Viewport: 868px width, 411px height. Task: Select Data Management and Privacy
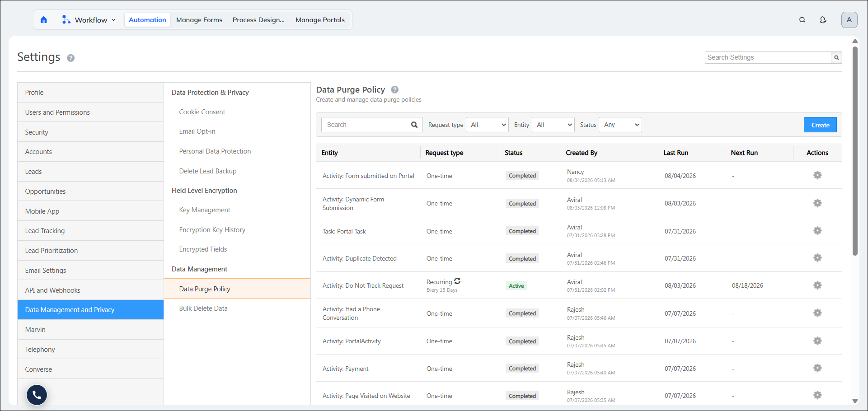[90, 310]
